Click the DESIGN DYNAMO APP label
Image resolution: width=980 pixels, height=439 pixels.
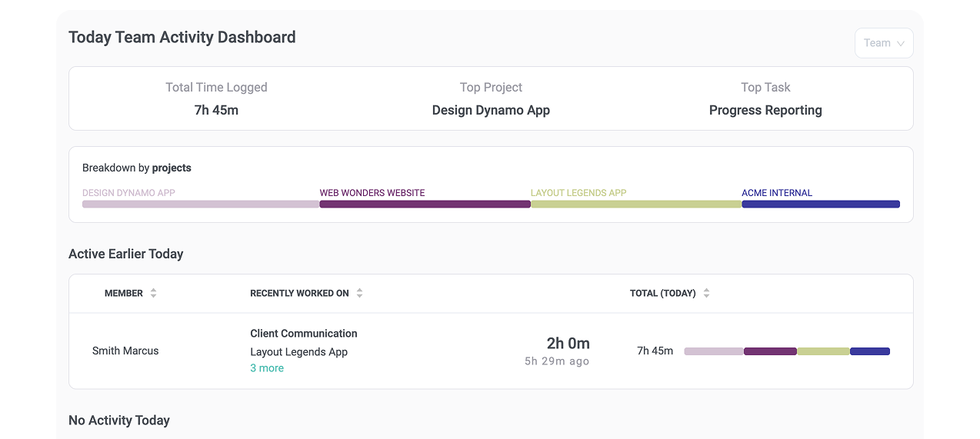pyautogui.click(x=128, y=193)
